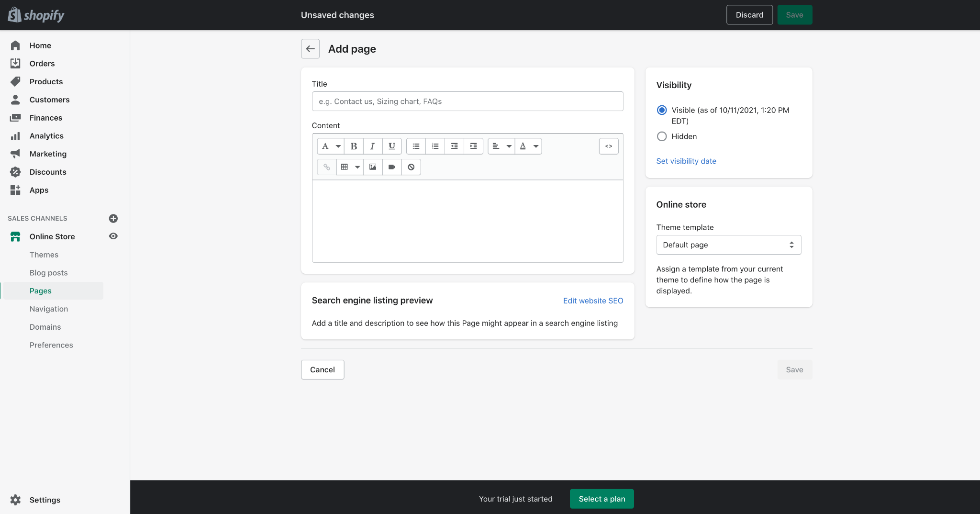Click the Shopify logo
This screenshot has width=980, height=514.
[36, 15]
